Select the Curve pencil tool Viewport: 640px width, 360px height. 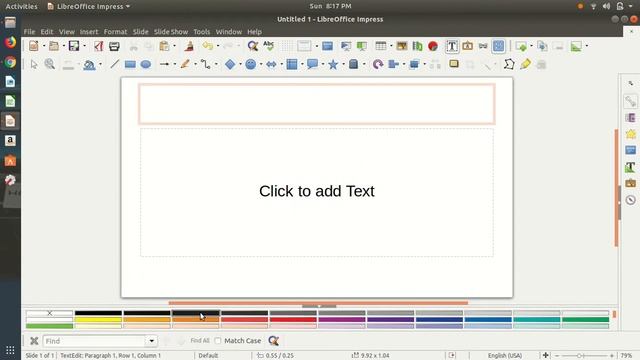pos(185,64)
